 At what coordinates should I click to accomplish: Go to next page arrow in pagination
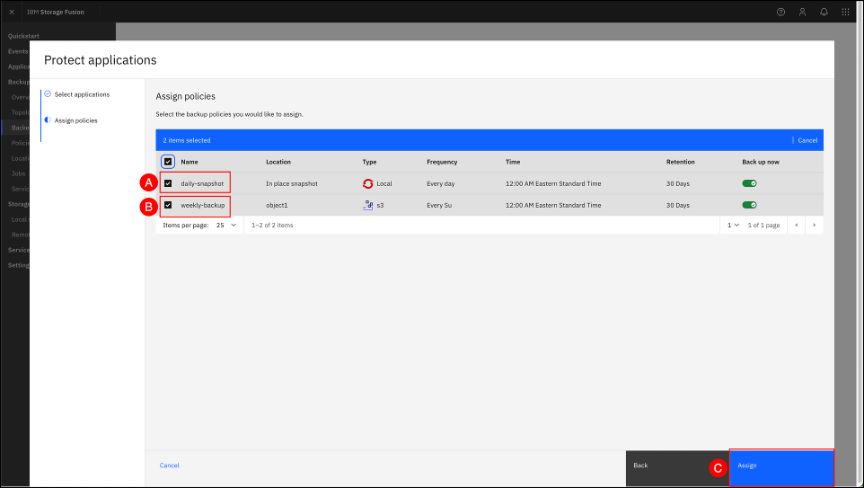(814, 225)
